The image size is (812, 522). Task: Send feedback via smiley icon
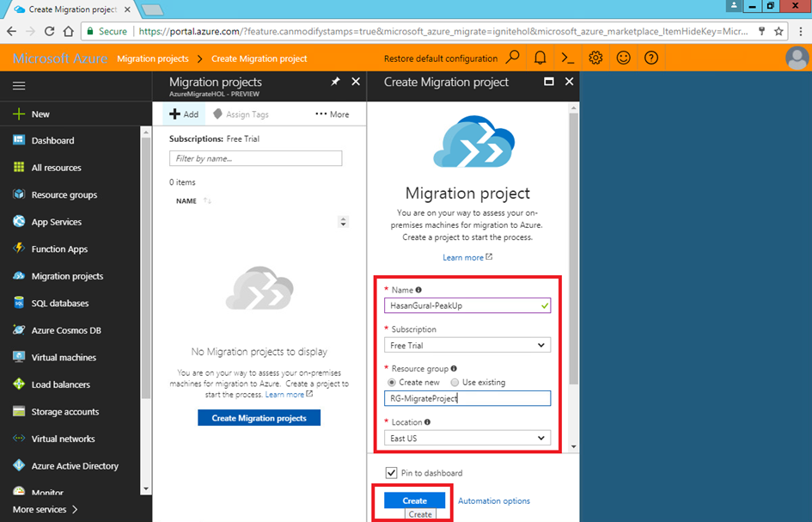[624, 58]
